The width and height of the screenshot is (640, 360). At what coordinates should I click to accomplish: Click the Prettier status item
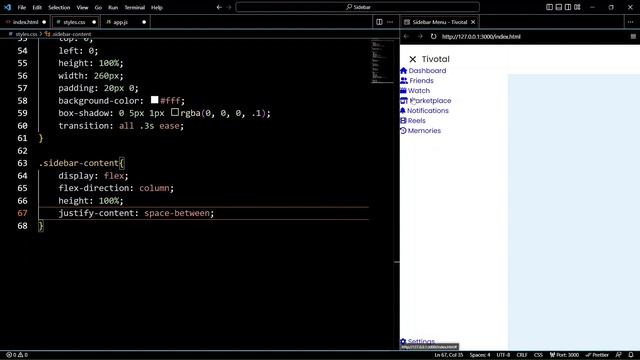click(597, 355)
